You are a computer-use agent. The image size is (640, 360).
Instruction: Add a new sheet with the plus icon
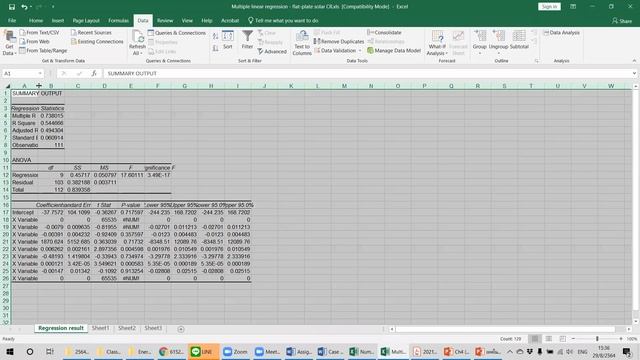(181, 329)
